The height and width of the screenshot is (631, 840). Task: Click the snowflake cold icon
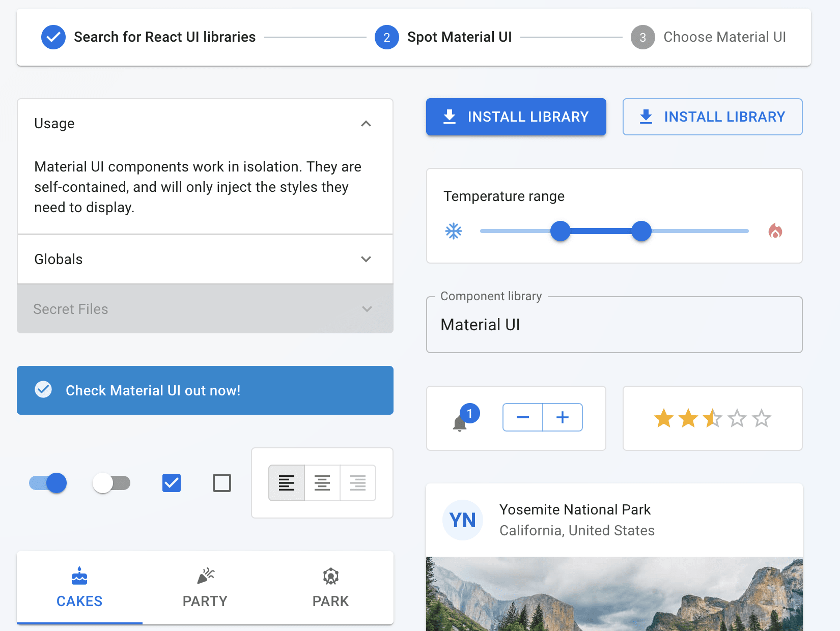(454, 231)
